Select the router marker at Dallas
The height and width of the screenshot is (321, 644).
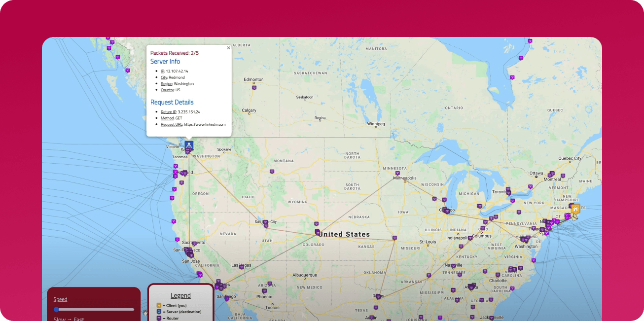[378, 296]
